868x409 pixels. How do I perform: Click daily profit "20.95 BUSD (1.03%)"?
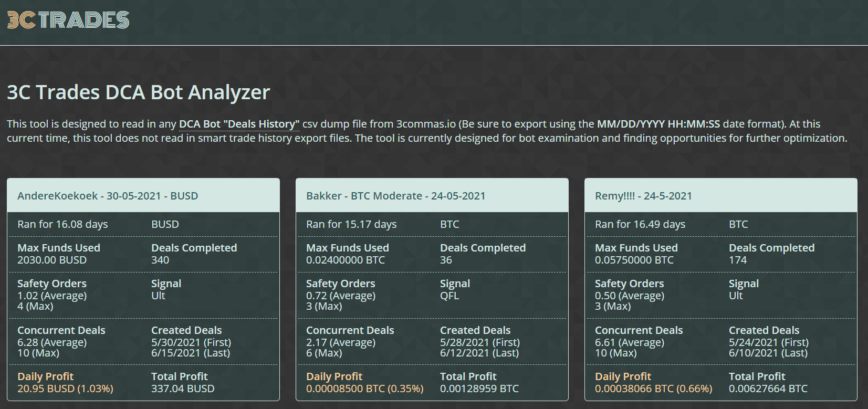point(65,389)
